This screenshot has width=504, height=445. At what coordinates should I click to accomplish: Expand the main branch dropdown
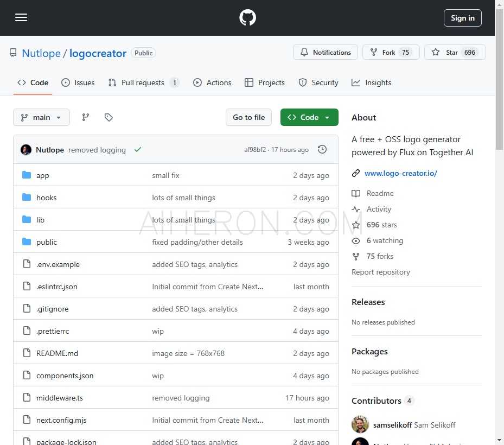pos(41,117)
